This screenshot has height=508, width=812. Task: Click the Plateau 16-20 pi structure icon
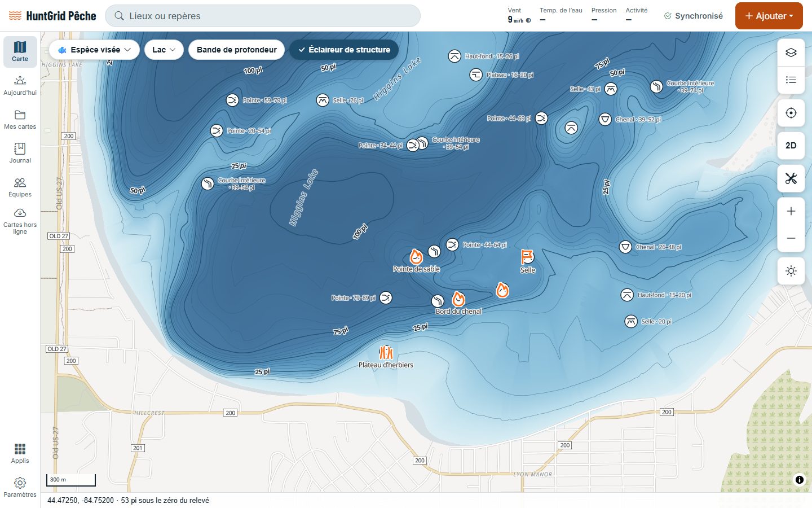pyautogui.click(x=476, y=75)
